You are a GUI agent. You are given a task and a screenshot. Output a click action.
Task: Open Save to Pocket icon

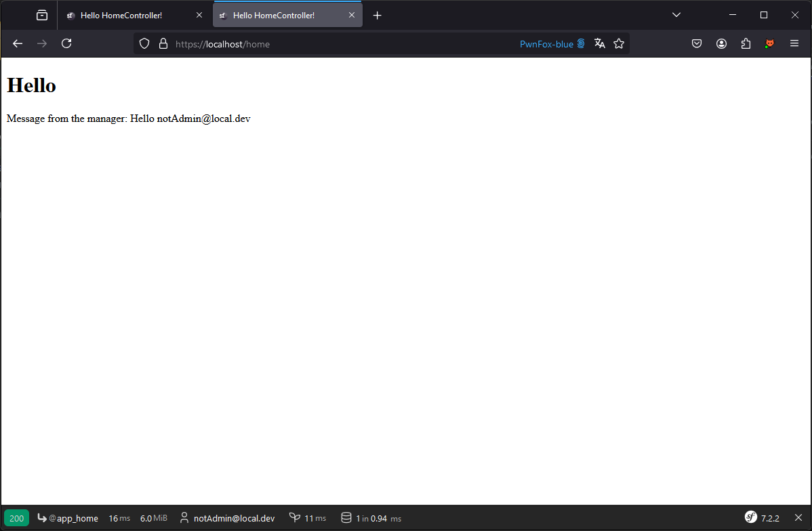click(x=697, y=43)
